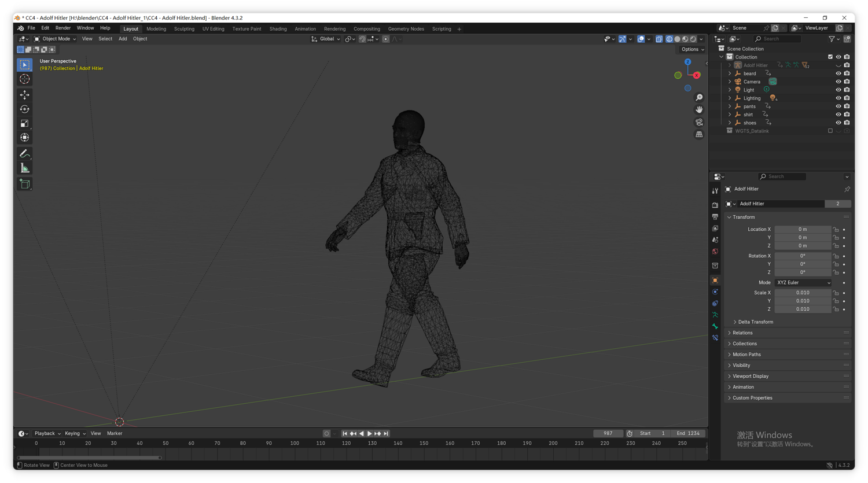Viewport: 868px width, 483px height.
Task: Select the Measure ruler tool
Action: 24,168
